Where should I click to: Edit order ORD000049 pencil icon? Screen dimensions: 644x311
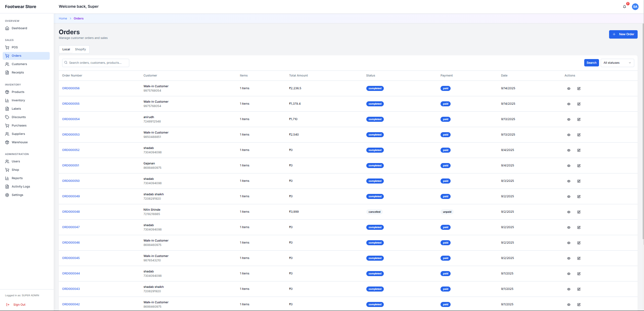pyautogui.click(x=579, y=197)
